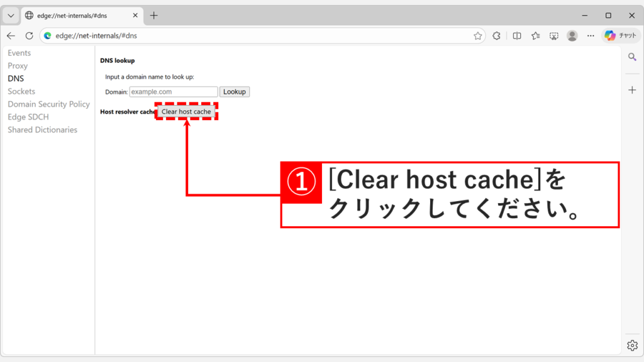Open the Settings and more ellipsis menu
This screenshot has height=362, width=644.
coord(591,36)
